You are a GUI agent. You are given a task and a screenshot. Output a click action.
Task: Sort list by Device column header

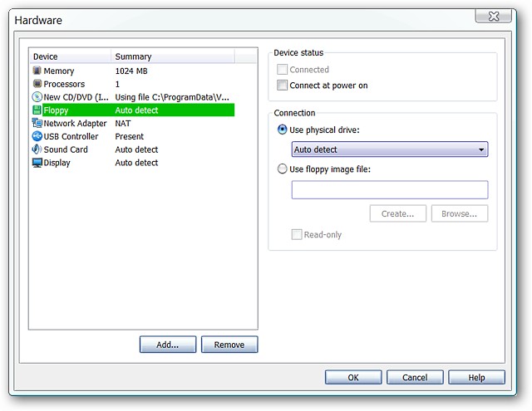pos(70,56)
